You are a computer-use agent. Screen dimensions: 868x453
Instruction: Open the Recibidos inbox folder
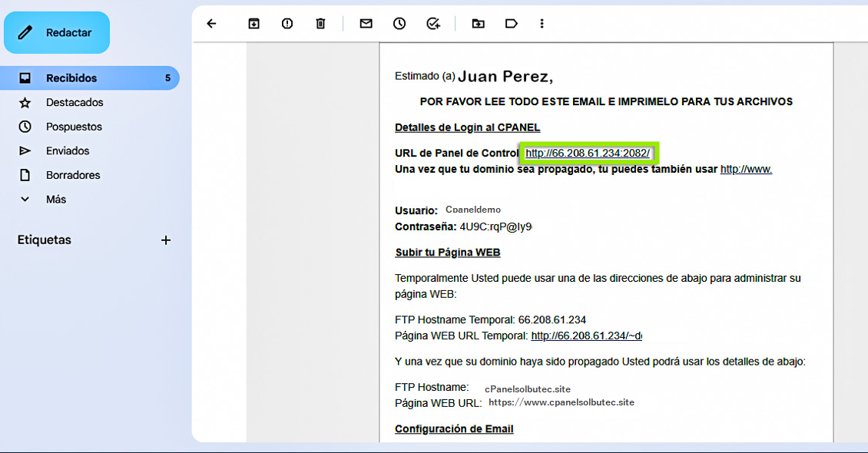coord(71,78)
